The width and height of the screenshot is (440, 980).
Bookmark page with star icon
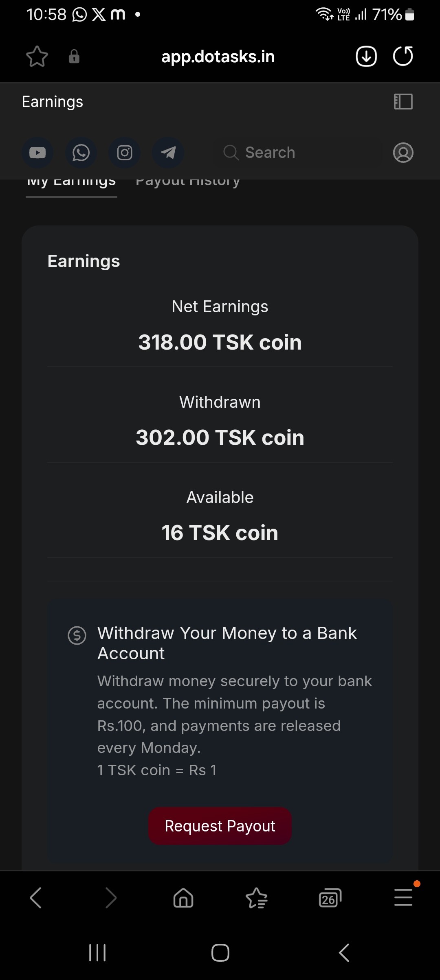point(37,56)
